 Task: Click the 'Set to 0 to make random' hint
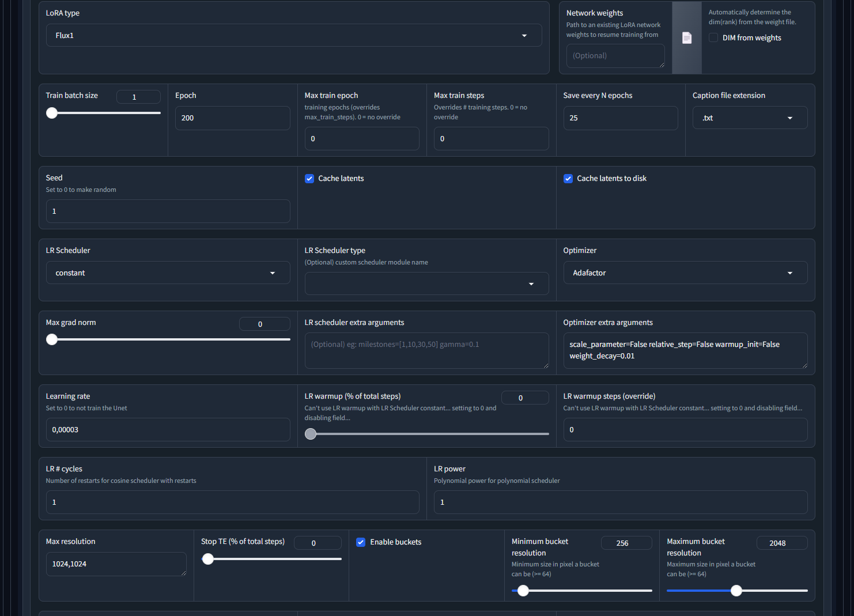pos(81,190)
